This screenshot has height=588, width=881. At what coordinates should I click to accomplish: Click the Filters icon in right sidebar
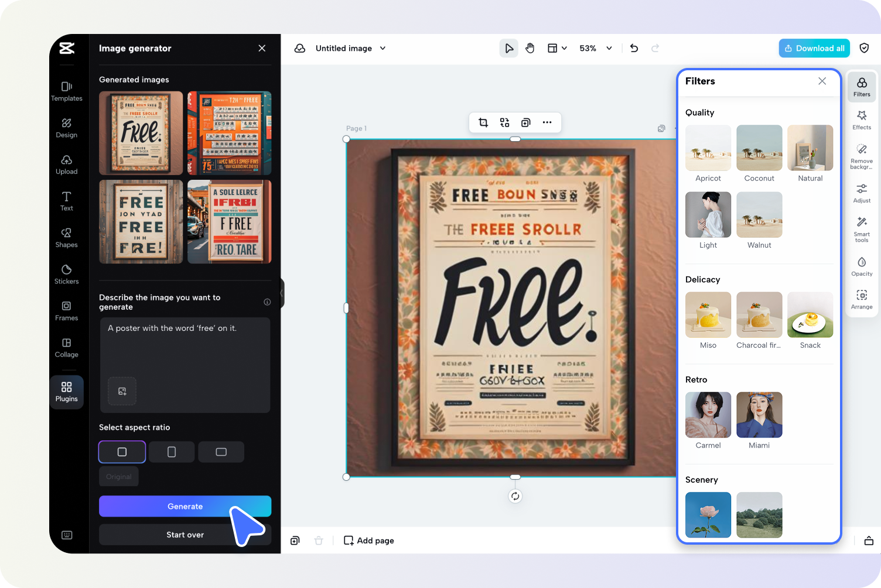point(862,87)
